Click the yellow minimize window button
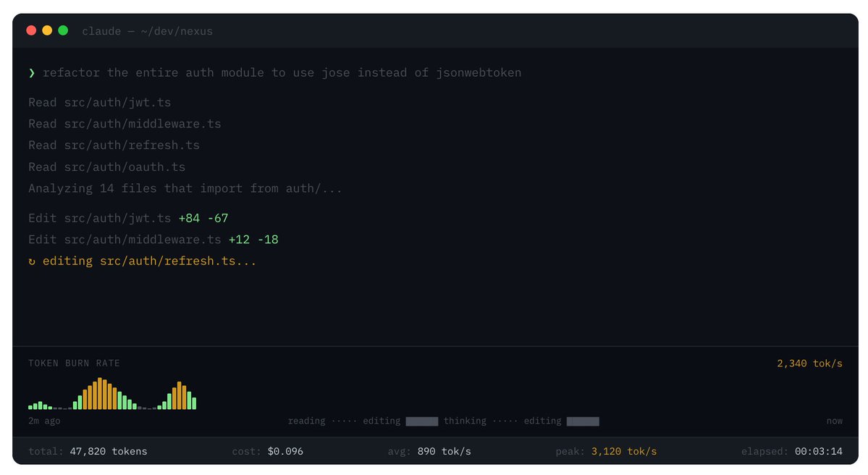The image size is (868, 475). 47,30
